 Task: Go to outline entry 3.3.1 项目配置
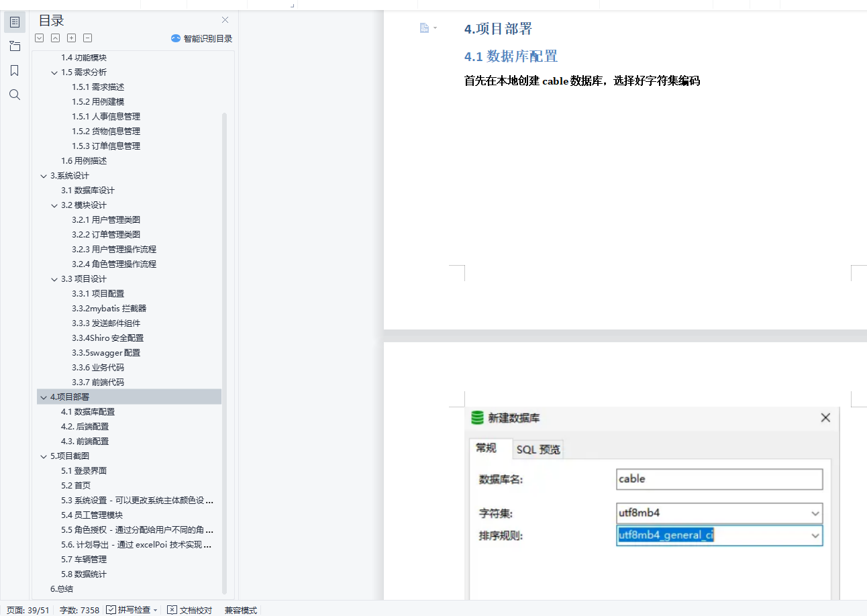point(98,294)
